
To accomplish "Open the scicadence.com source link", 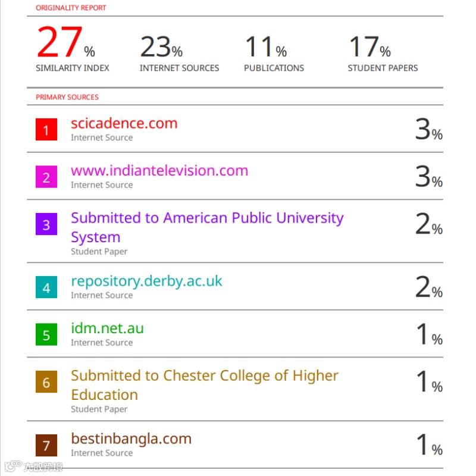I will [x=124, y=123].
